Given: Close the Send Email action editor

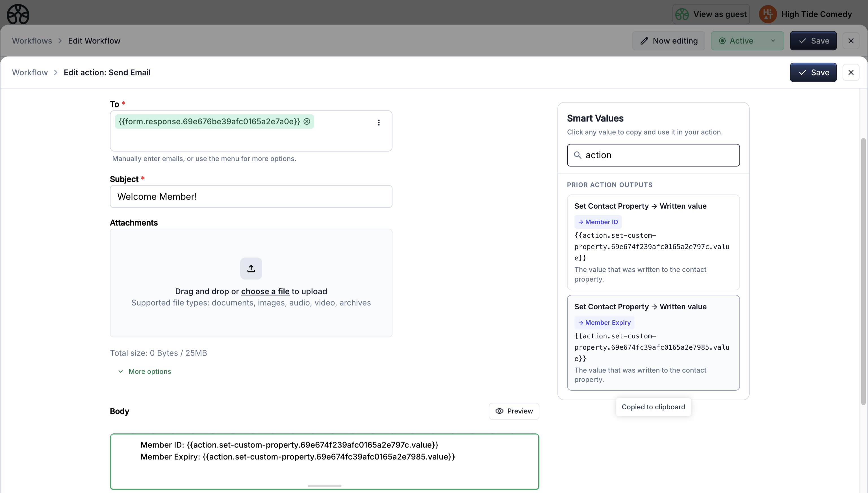Looking at the screenshot, I should click(x=851, y=72).
